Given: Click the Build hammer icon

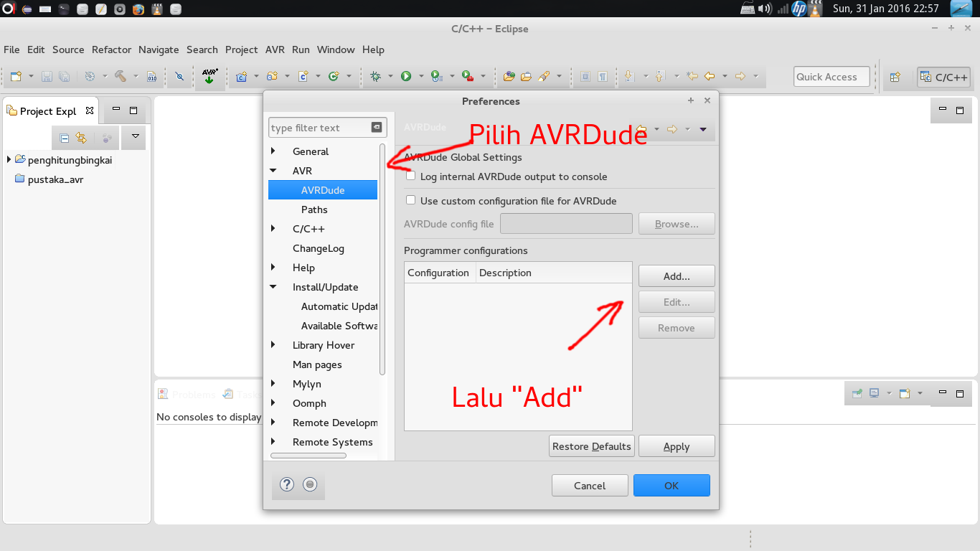Looking at the screenshot, I should click(121, 76).
